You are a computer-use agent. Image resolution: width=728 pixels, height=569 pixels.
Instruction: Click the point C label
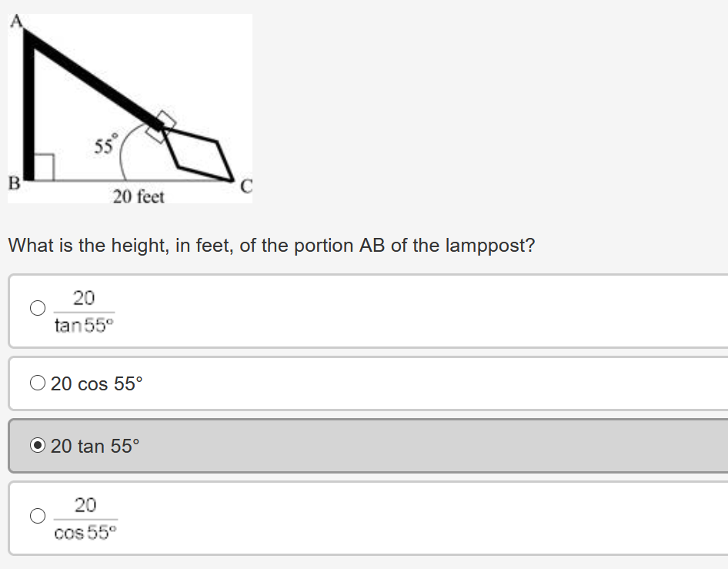coord(245,186)
